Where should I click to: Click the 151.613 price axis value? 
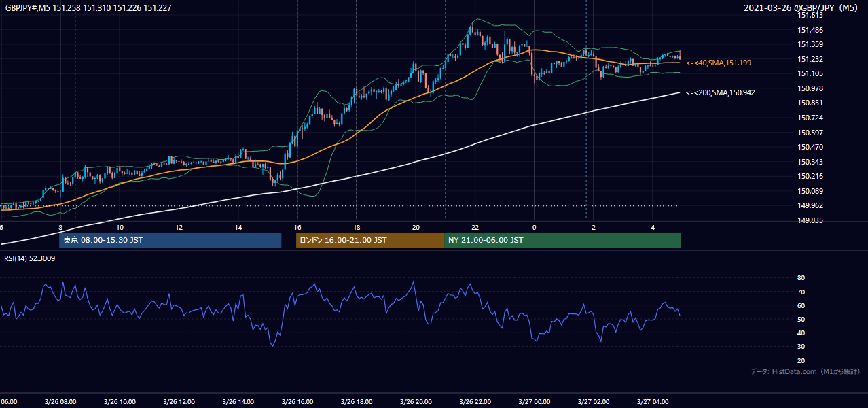coord(810,15)
